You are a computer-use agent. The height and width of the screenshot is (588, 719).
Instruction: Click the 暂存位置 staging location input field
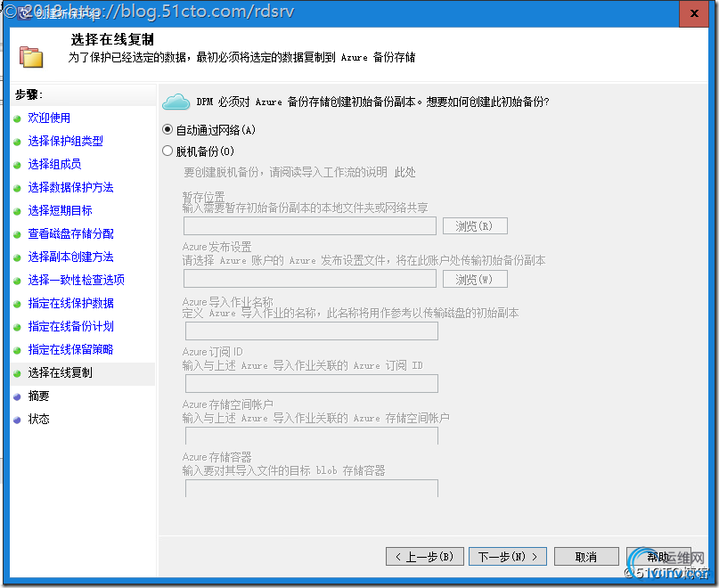click(309, 225)
